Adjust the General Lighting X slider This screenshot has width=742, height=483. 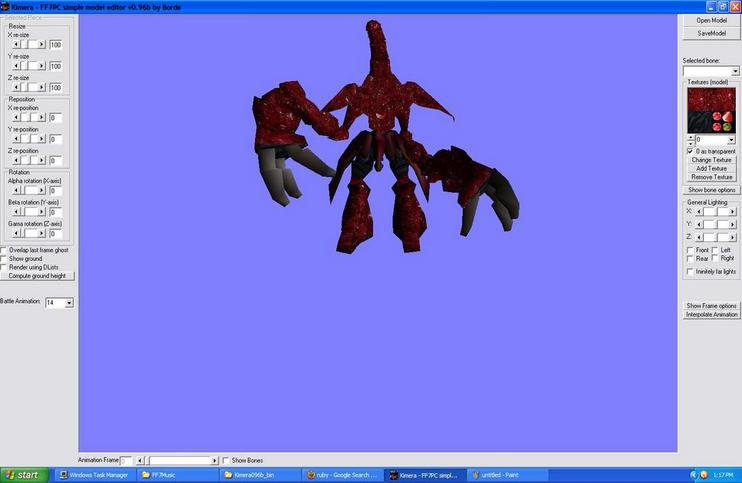[715, 211]
